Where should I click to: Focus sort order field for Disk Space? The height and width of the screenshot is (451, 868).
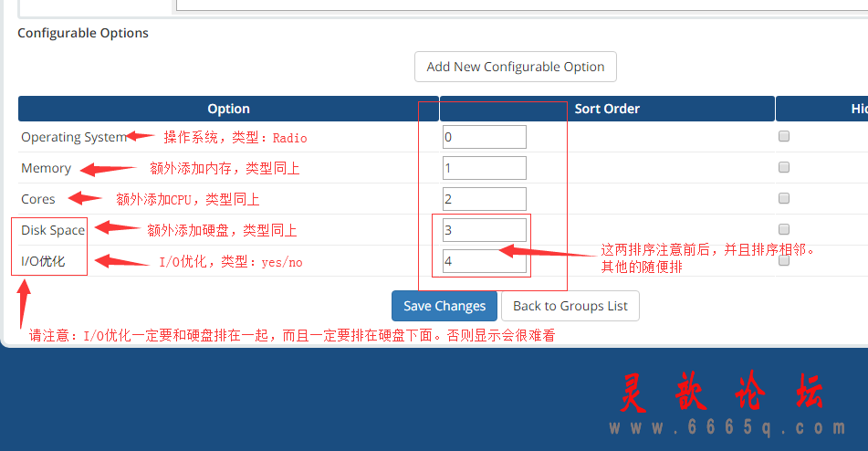tap(485, 230)
